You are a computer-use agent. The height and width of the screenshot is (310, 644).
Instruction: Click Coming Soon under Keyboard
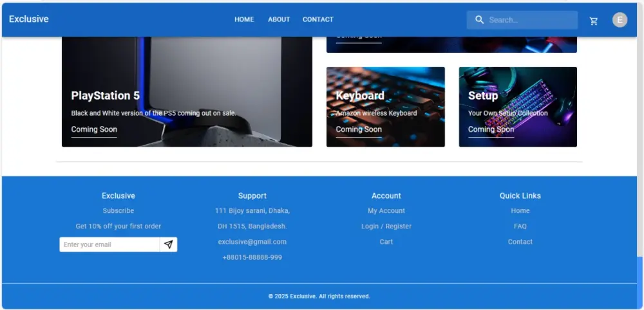(x=359, y=129)
